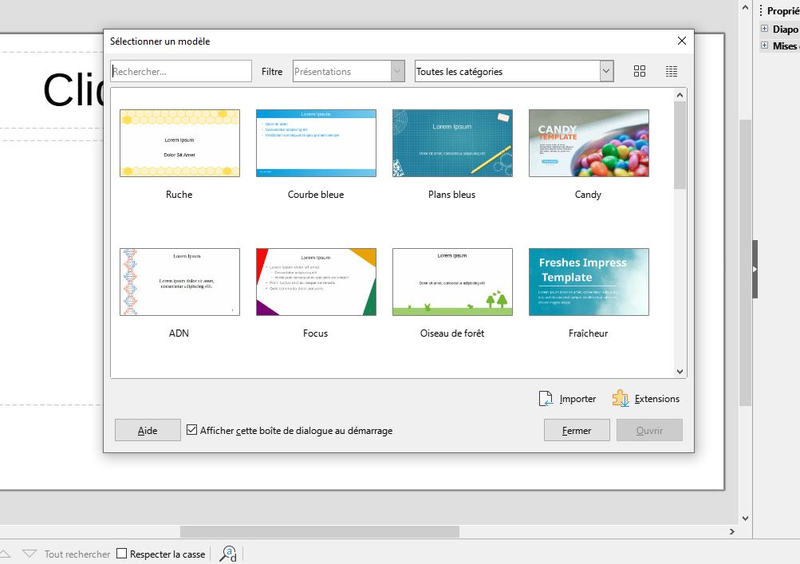Enable the 'Respecter la casse' checkbox
Viewport: 800px width, 564px height.
[x=122, y=553]
